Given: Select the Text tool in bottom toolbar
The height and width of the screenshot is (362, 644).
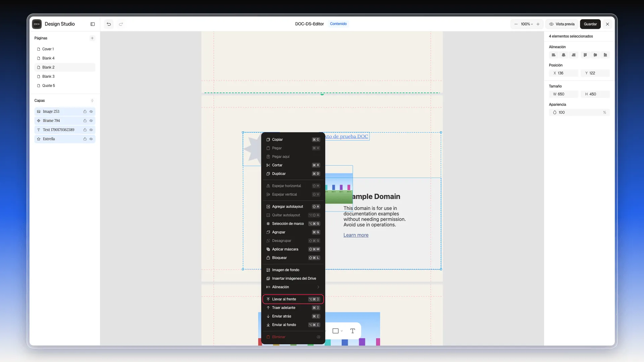Looking at the screenshot, I should [353, 331].
